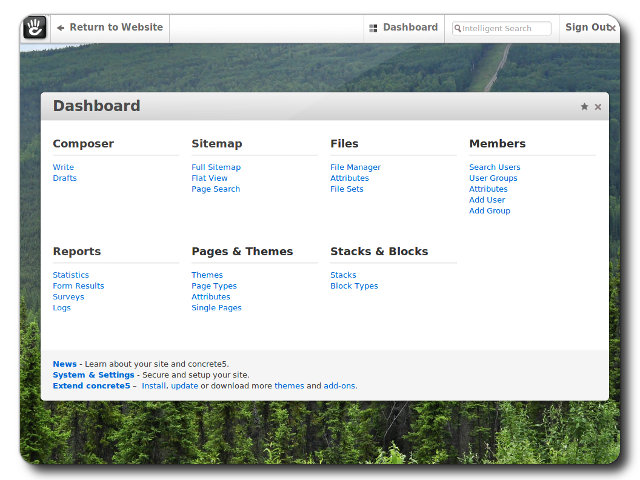This screenshot has width=640, height=480.
Task: Close the Dashboard panel with X icon
Action: pyautogui.click(x=598, y=107)
